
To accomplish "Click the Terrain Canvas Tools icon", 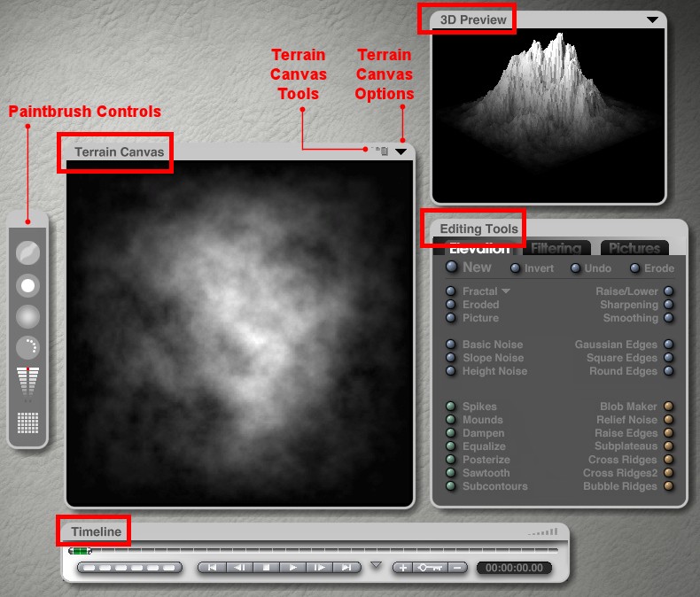I will [x=382, y=151].
